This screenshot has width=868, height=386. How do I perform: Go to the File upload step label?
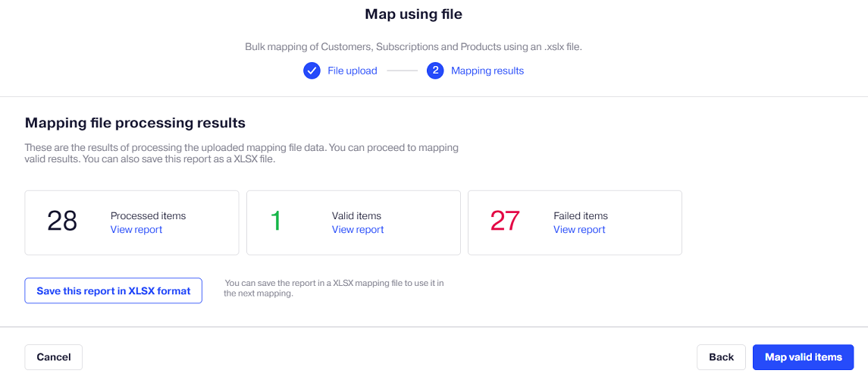[x=352, y=71]
